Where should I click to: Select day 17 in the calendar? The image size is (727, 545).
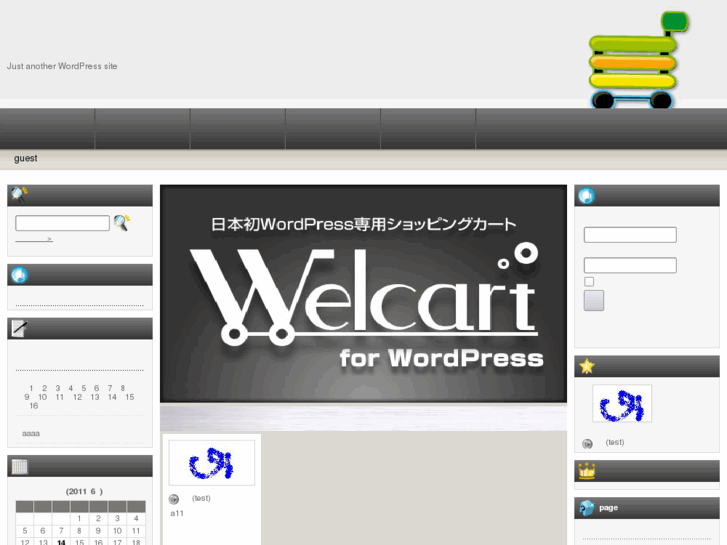pos(117,542)
